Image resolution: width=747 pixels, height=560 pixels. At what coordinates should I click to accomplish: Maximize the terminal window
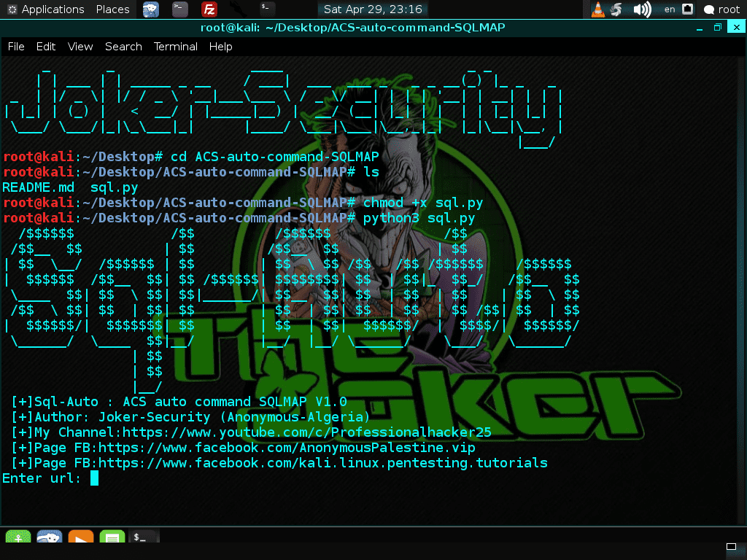point(718,28)
